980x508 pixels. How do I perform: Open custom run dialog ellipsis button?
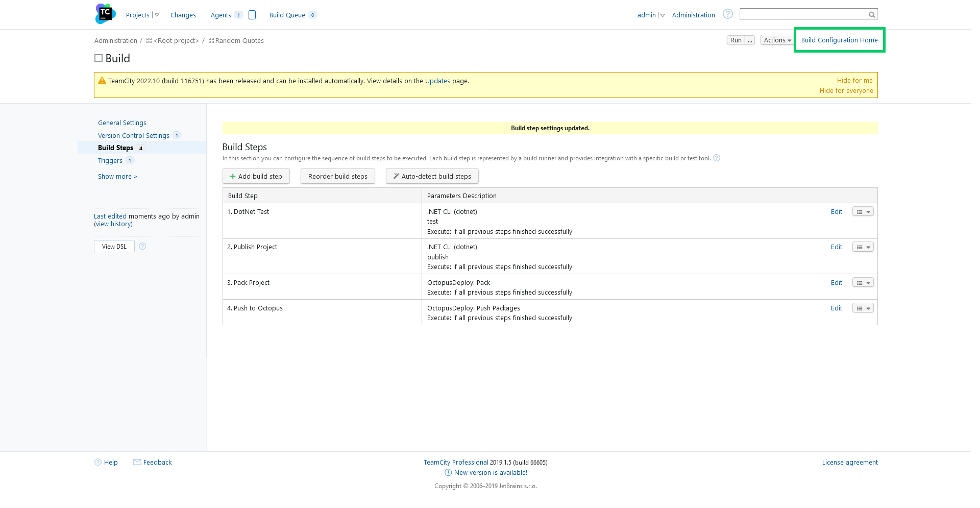click(x=750, y=40)
